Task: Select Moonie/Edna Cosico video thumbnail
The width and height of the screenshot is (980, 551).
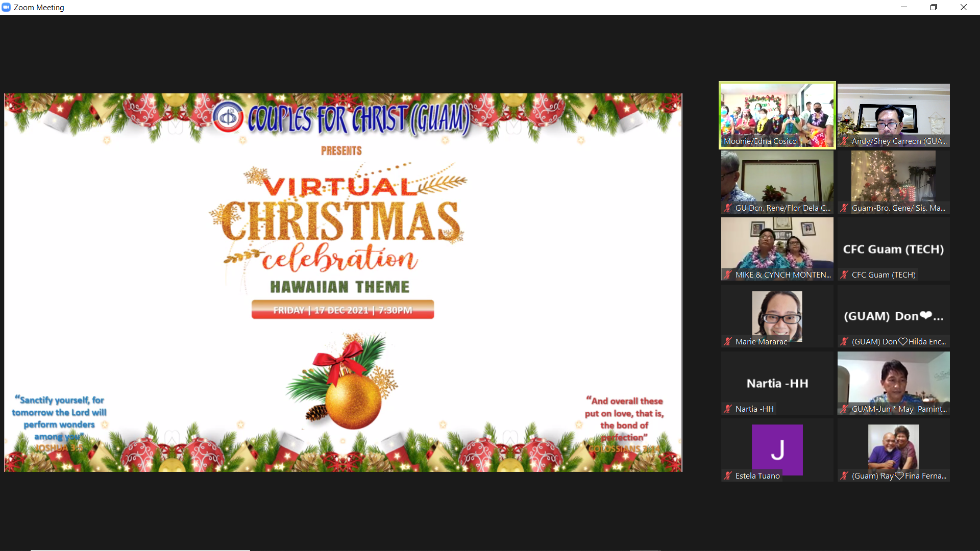Action: (777, 115)
